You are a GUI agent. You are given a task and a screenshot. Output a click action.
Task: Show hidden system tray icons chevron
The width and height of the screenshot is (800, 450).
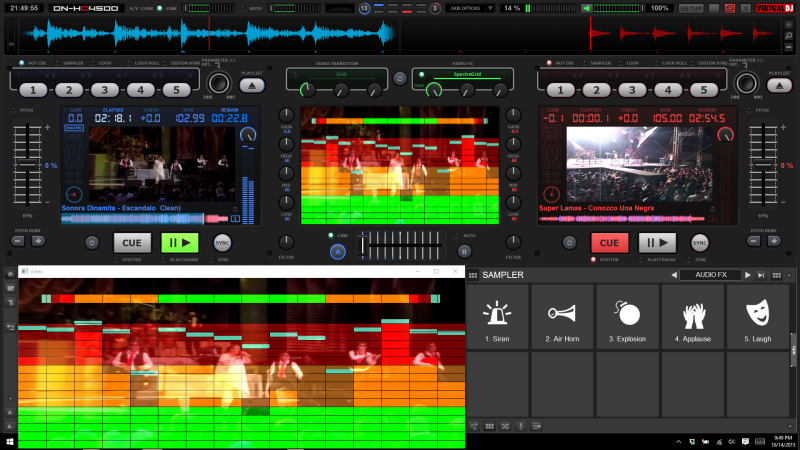679,442
